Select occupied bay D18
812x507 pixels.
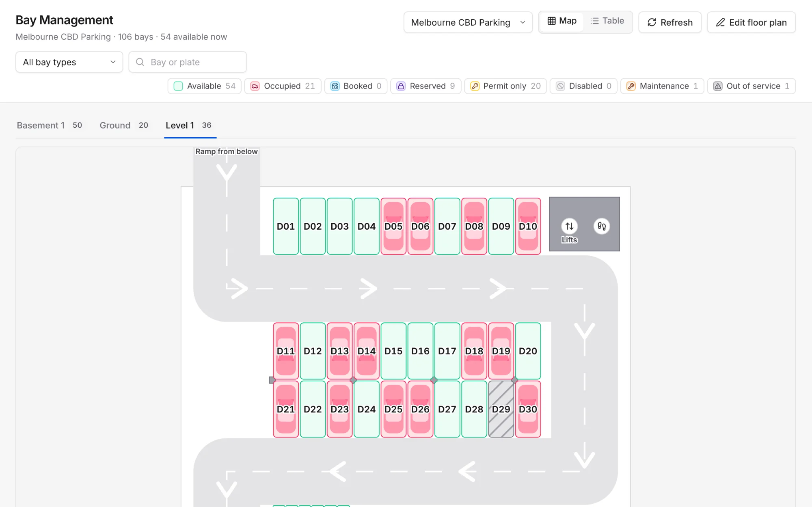(x=474, y=351)
